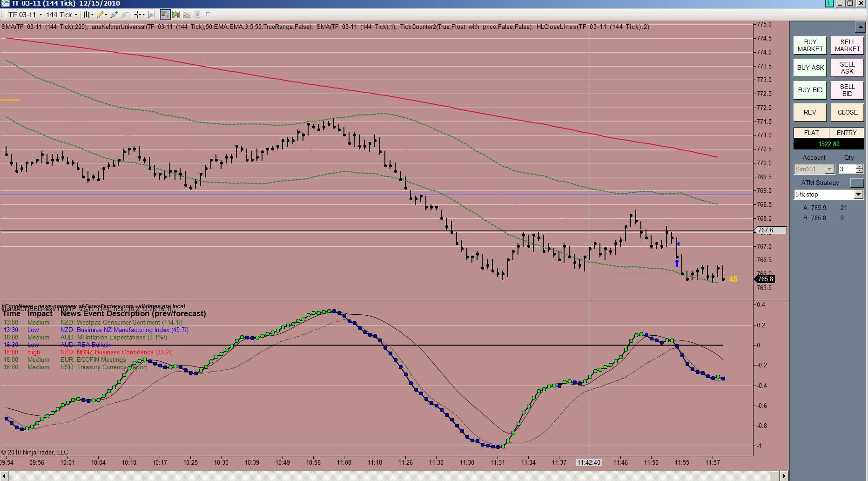
Task: Open the Indicators icon in toolbar
Action: [x=187, y=14]
